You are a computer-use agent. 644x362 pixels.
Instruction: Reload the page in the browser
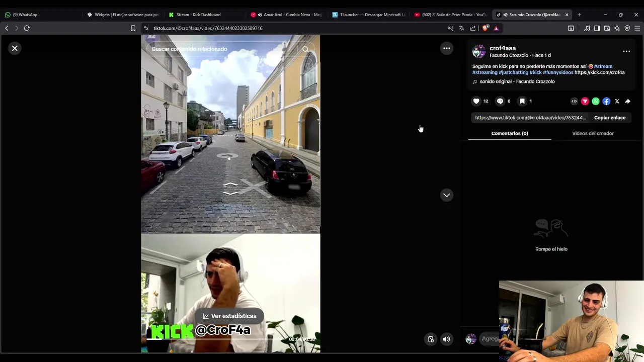(27, 28)
